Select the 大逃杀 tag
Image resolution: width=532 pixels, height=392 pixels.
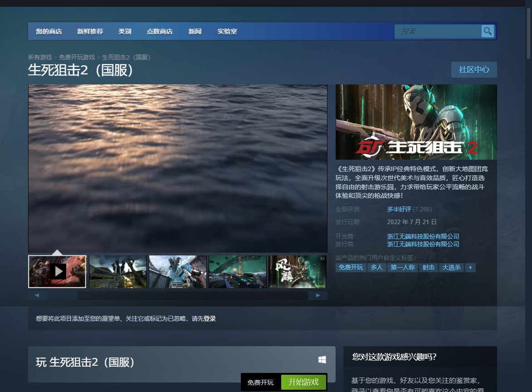coord(451,268)
